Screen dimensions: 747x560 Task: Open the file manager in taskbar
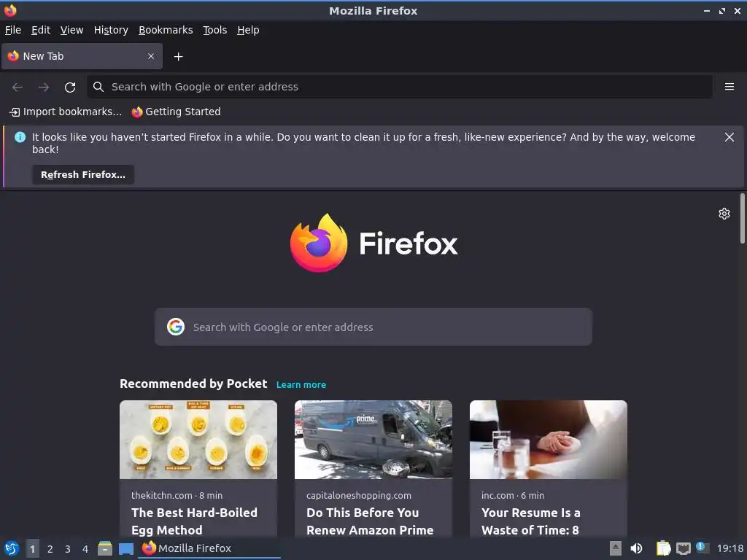coord(105,548)
